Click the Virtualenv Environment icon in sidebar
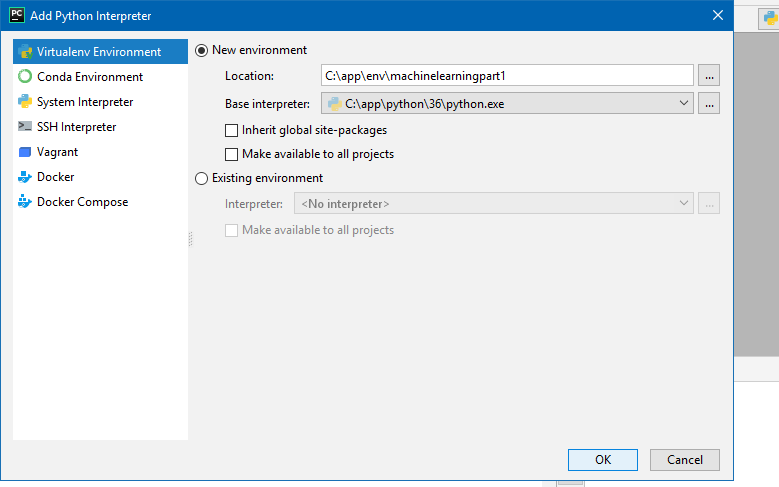The width and height of the screenshot is (779, 487). click(x=25, y=52)
